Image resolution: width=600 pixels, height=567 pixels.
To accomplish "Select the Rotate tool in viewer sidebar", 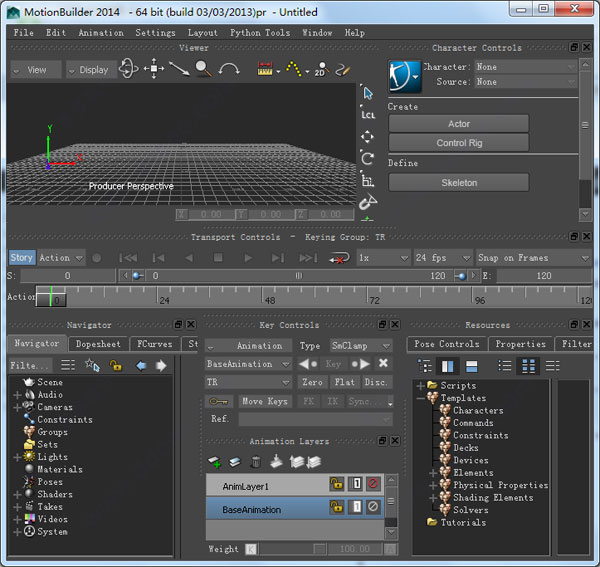I will pos(367,158).
